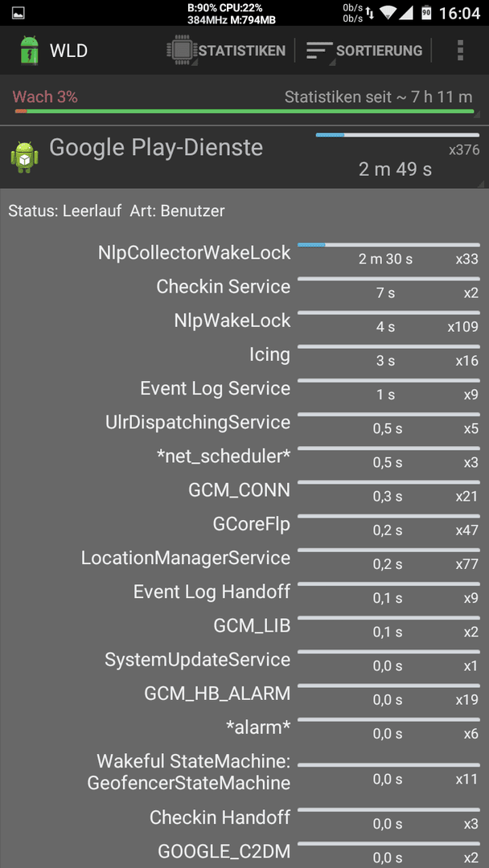The width and height of the screenshot is (489, 868).
Task: Select the Event Log Handoff entry
Action: (x=244, y=592)
